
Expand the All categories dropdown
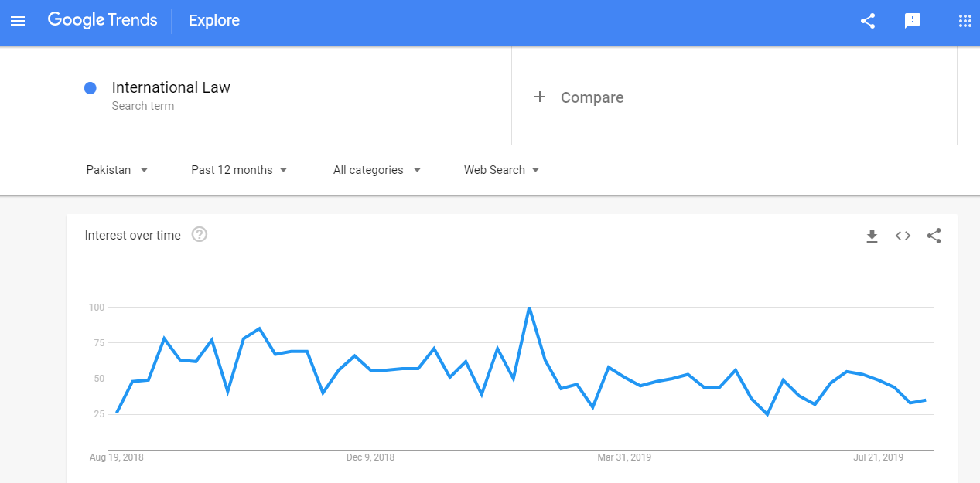point(377,170)
